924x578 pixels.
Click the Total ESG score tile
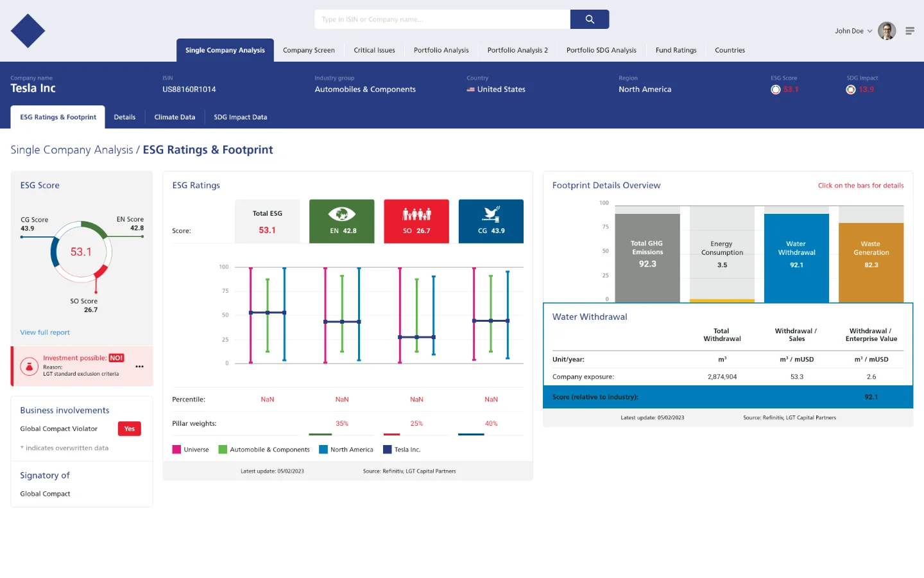coord(268,222)
